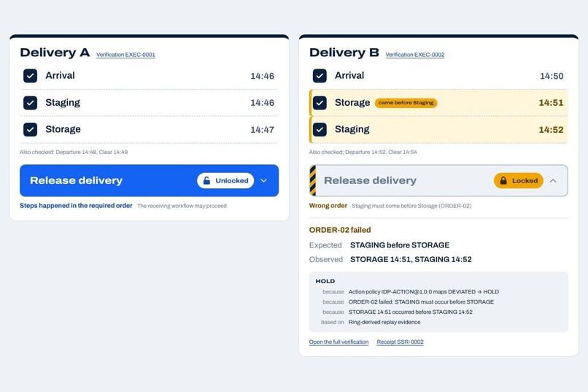588x392 pixels.
Task: Collapse the Delivery B details with the up chevron
Action: point(553,180)
